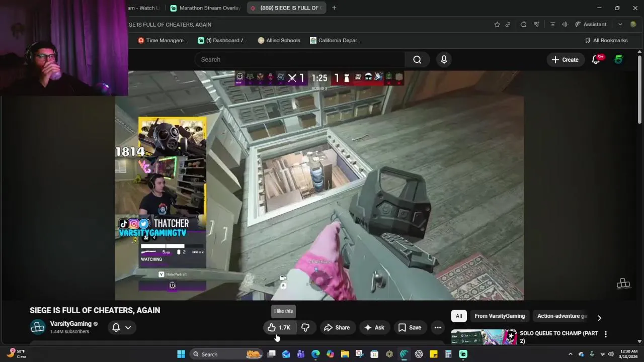The image size is (644, 362).
Task: Open Sticky Notes from taskbar
Action: (434, 354)
